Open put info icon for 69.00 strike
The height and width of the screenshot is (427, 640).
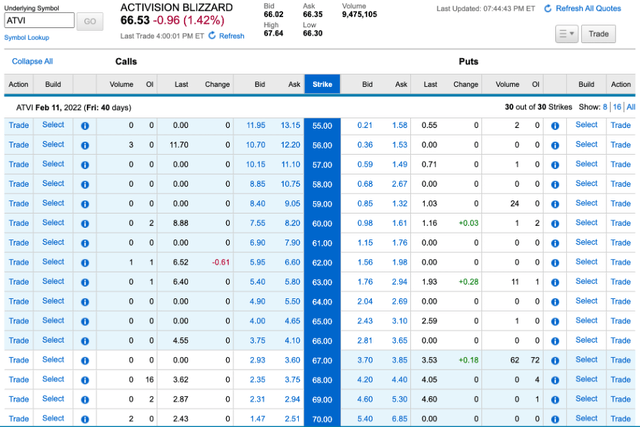[555, 400]
